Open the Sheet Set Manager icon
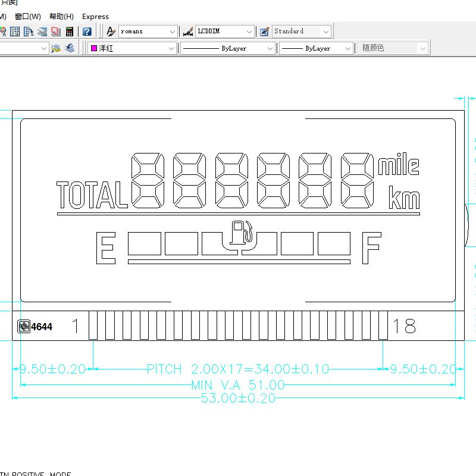The image size is (476, 476). (x=42, y=32)
